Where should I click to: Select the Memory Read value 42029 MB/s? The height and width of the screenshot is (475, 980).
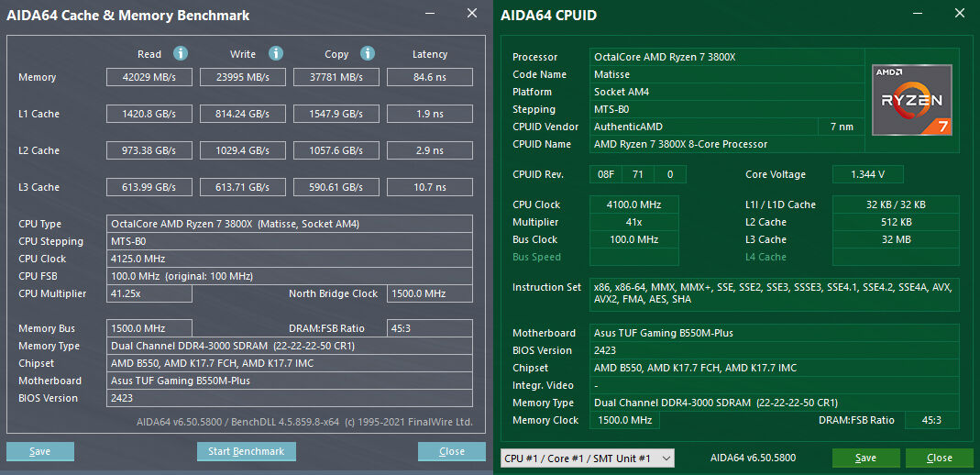click(149, 78)
